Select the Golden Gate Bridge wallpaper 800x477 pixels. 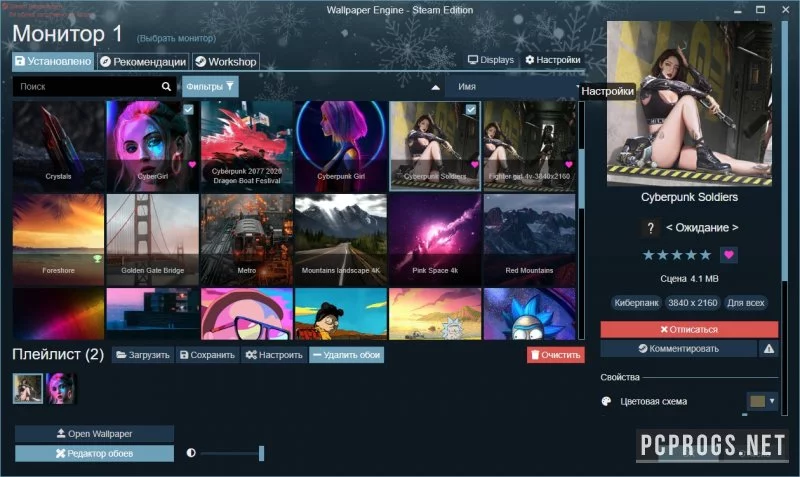153,240
